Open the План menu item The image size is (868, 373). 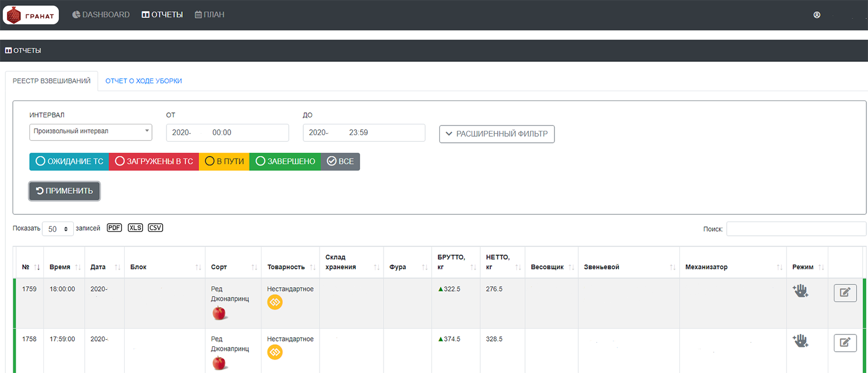[209, 15]
